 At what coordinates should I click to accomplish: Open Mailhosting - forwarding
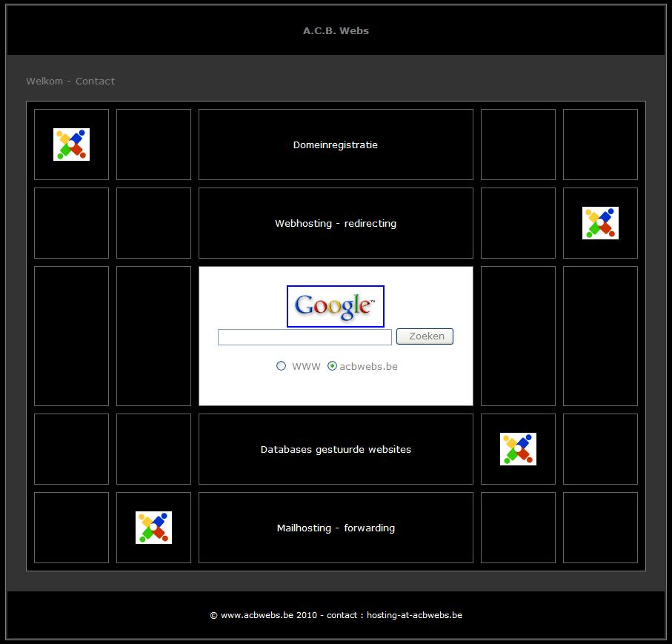coord(336,528)
